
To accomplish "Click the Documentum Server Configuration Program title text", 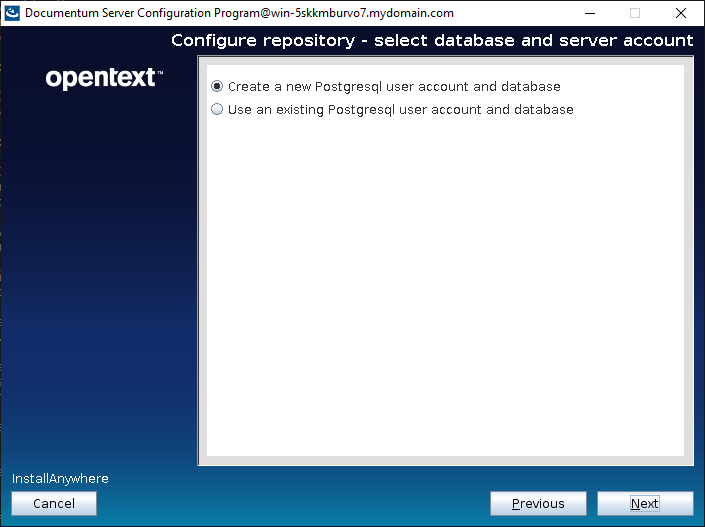I will pos(150,13).
